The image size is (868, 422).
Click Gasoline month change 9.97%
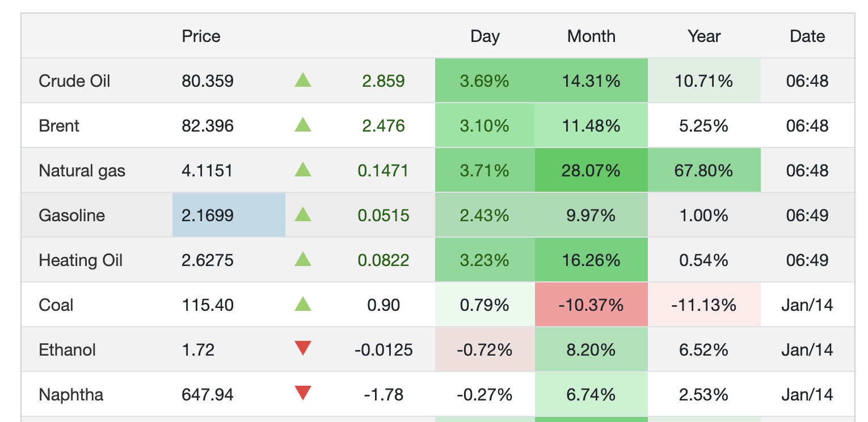(x=591, y=215)
